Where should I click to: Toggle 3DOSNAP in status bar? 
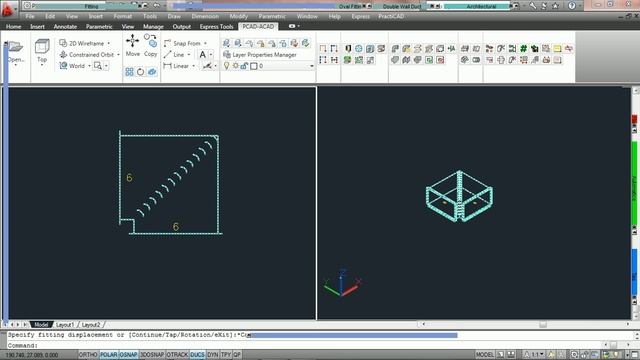click(x=152, y=355)
